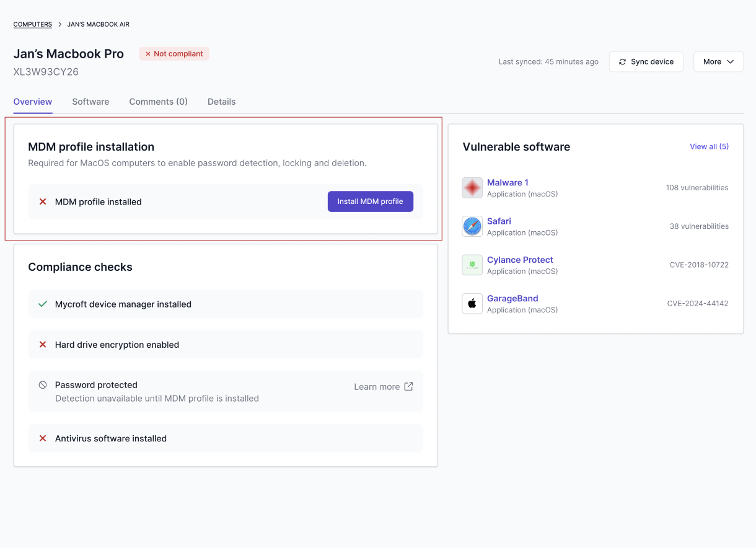The width and height of the screenshot is (756, 548).
Task: Click the red X for Antivirus software installed
Action: (43, 438)
